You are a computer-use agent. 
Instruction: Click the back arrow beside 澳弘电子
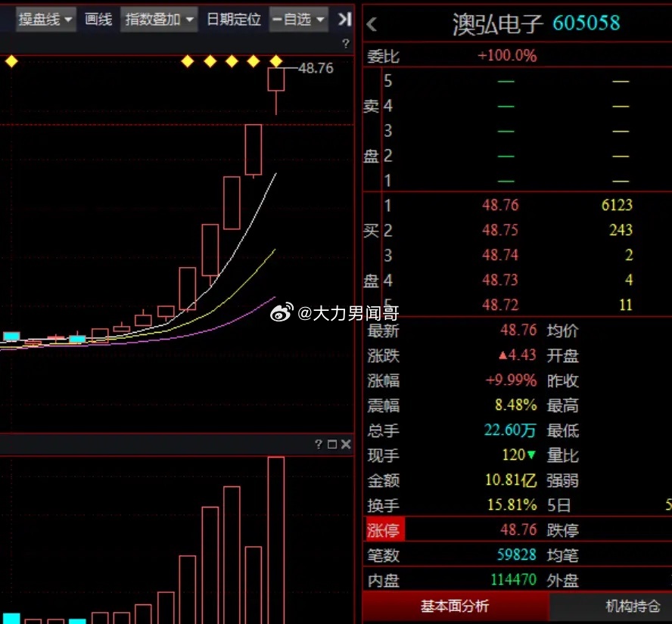(x=372, y=24)
